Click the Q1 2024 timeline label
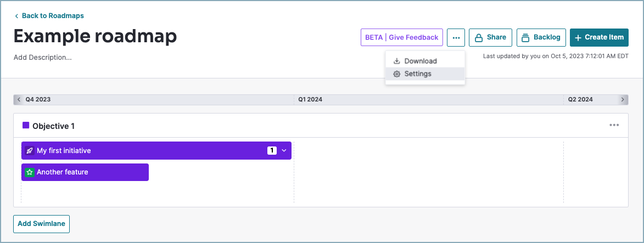This screenshot has height=243, width=644. (310, 99)
